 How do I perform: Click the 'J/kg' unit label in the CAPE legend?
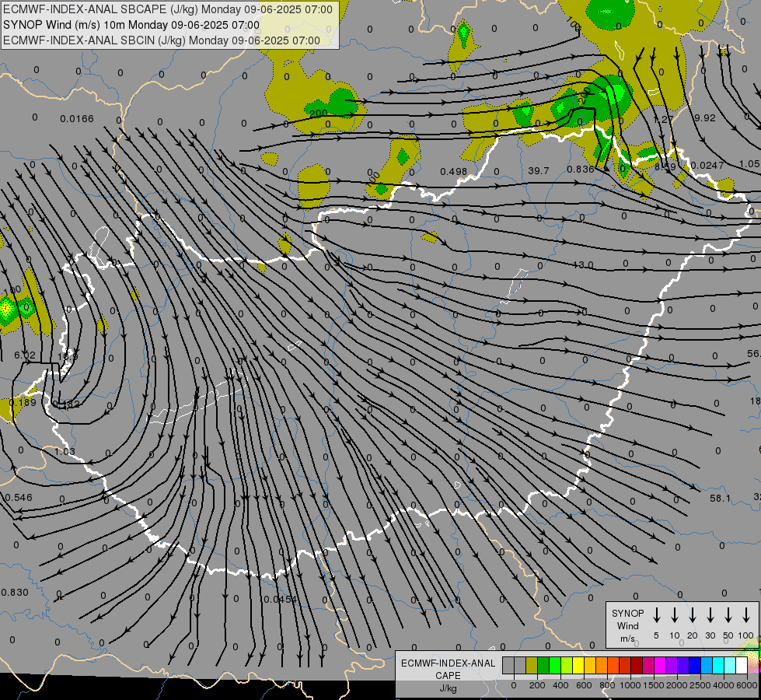448,688
